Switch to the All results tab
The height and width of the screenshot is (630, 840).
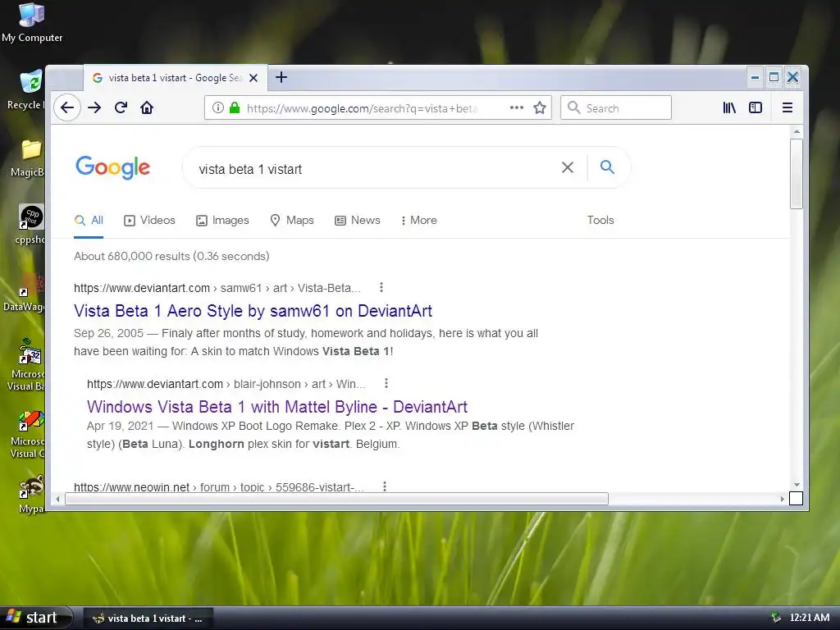click(89, 220)
